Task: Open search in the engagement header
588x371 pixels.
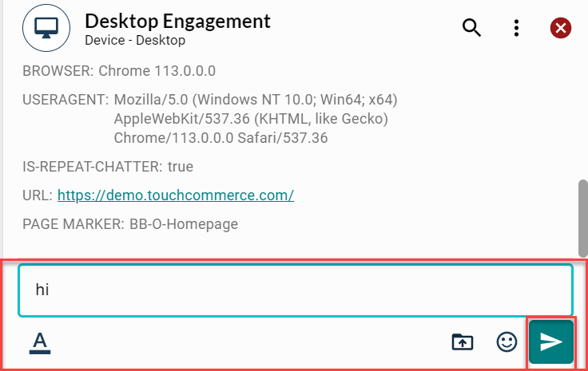Action: click(x=472, y=29)
